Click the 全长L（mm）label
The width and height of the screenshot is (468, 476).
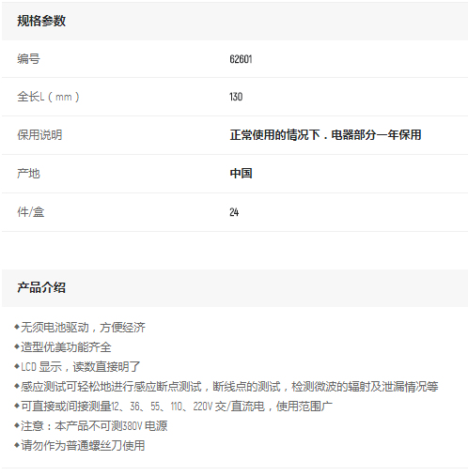(48, 97)
